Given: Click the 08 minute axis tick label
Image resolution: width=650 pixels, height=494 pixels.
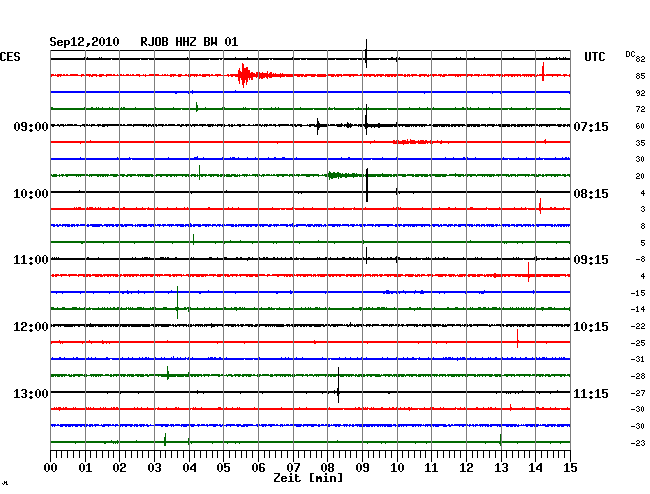Looking at the screenshot, I should 327,467.
